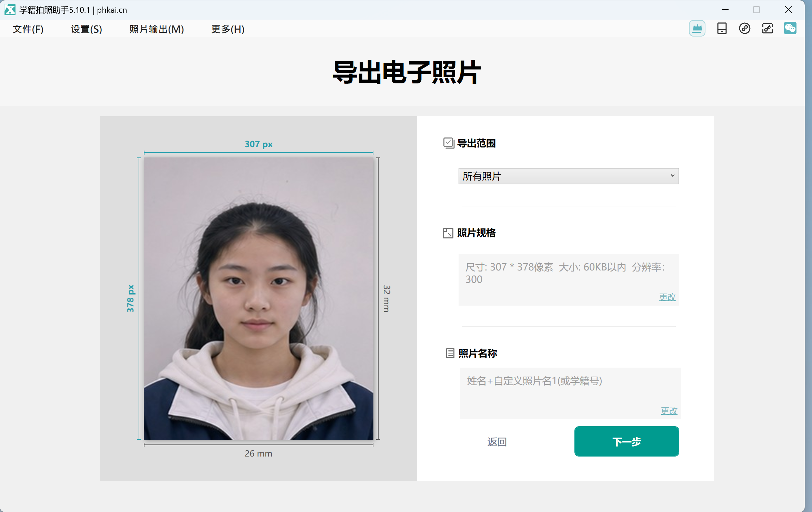Image resolution: width=812 pixels, height=512 pixels.
Task: Click the VIP crown icon
Action: coord(697,28)
